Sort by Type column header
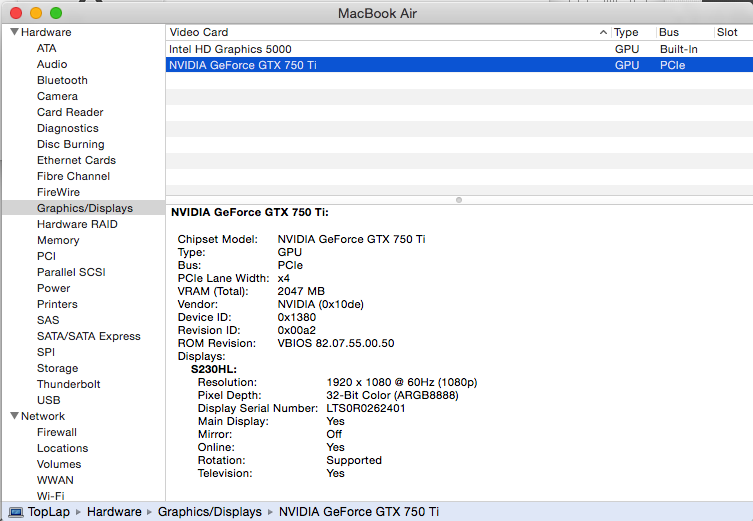This screenshot has height=521, width=753. point(626,32)
